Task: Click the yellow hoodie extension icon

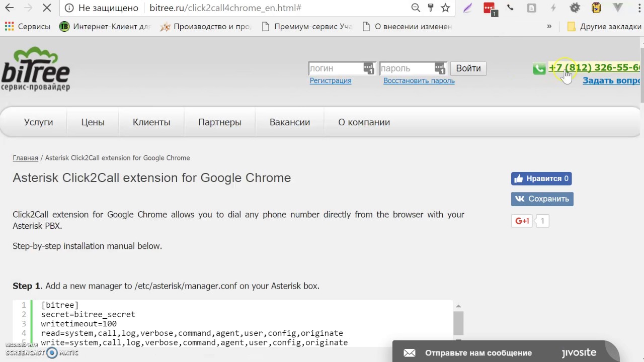Action: (596, 8)
